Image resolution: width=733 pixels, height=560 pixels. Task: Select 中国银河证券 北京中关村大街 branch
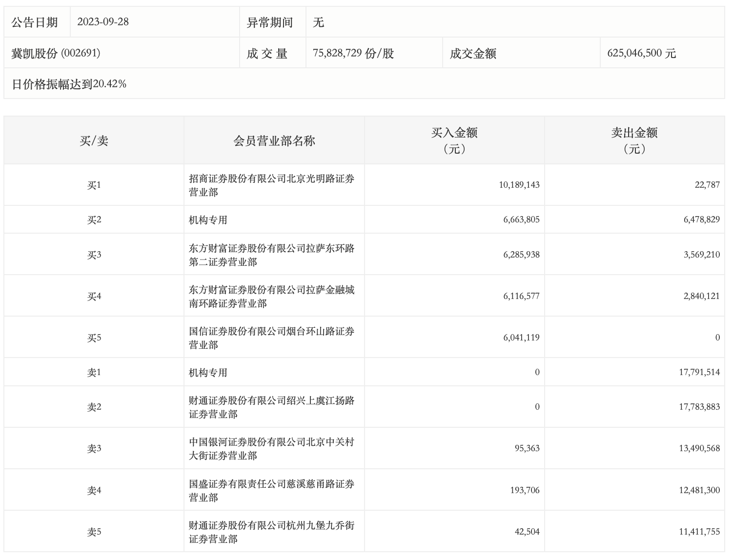tap(271, 449)
